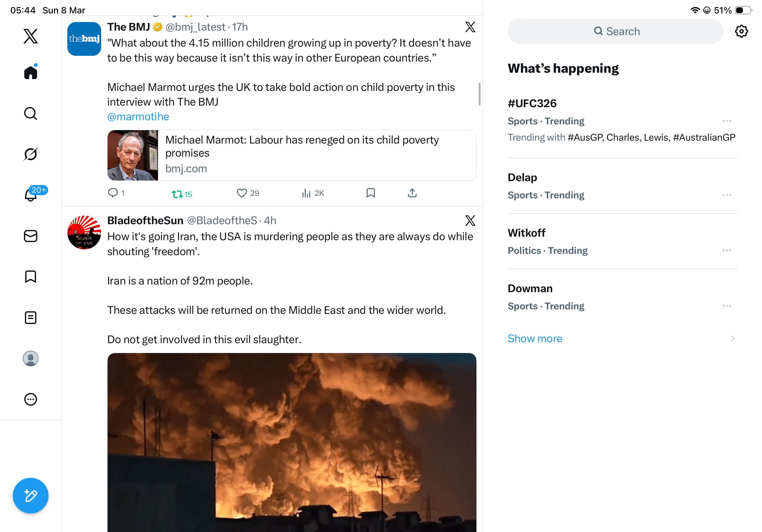This screenshot has height=532, width=762.
Task: Compose a new post
Action: [31, 496]
